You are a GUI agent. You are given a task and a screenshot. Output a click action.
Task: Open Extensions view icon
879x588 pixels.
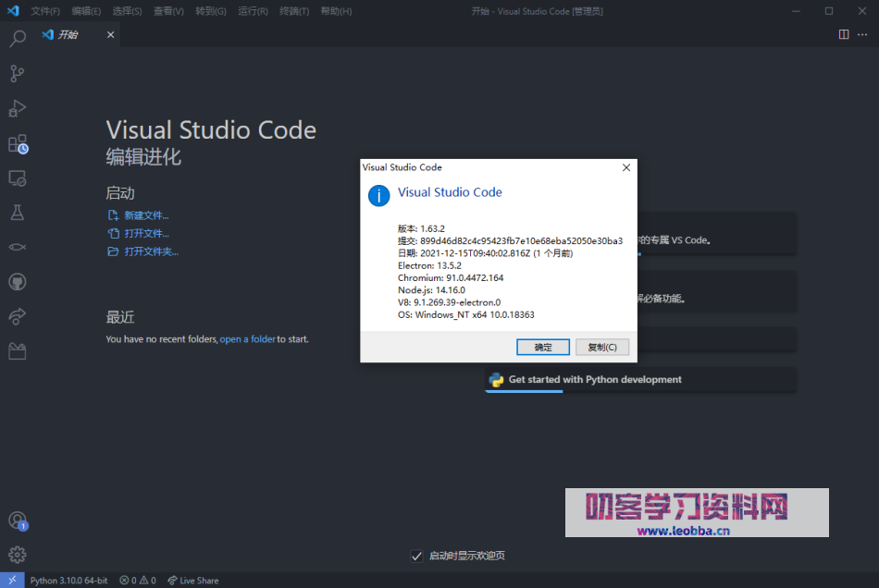coord(18,144)
